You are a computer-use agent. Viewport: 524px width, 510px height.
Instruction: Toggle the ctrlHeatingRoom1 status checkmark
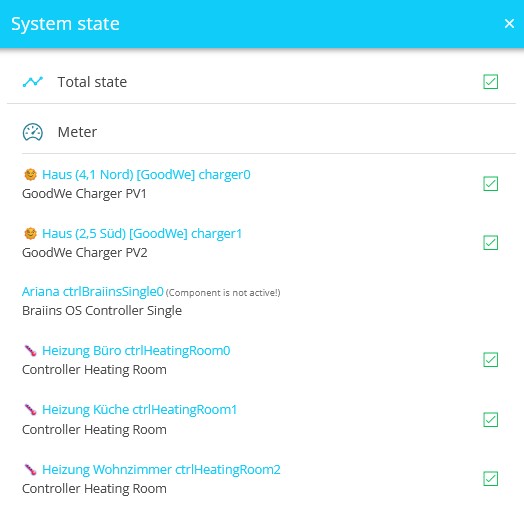pos(491,419)
